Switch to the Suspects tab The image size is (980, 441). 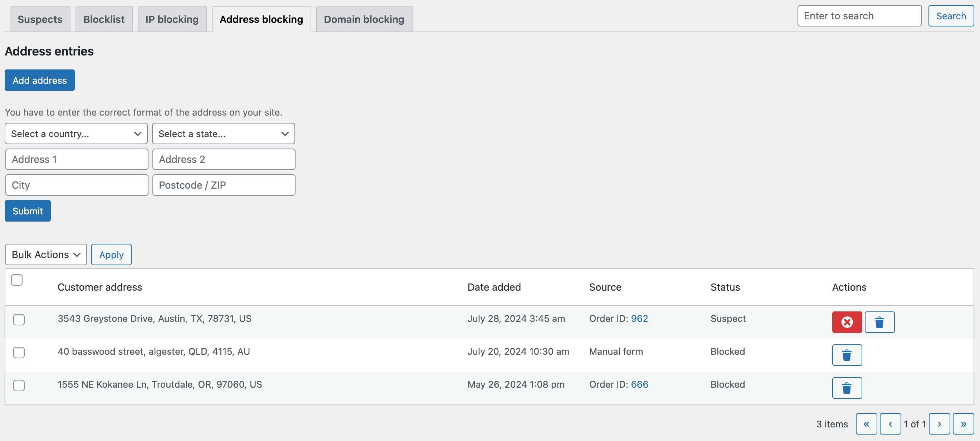pyautogui.click(x=40, y=18)
